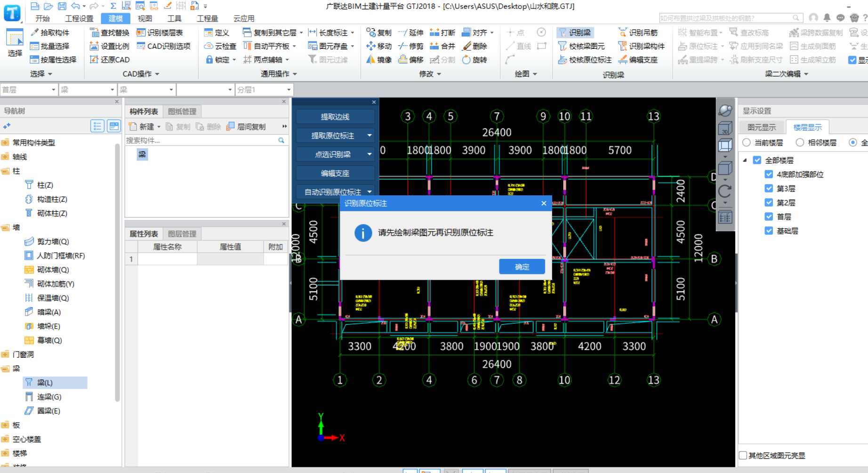Click the 合并 merge tool
The width and height of the screenshot is (868, 473).
[442, 46]
